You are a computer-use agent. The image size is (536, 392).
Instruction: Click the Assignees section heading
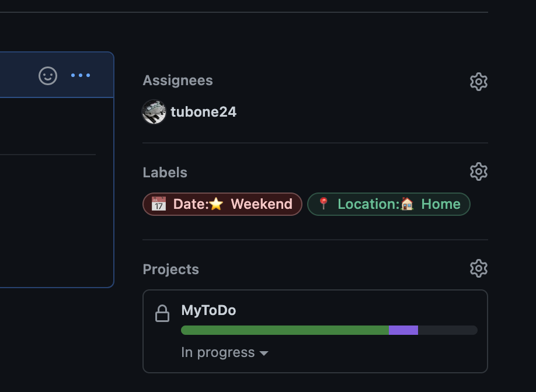pyautogui.click(x=177, y=80)
